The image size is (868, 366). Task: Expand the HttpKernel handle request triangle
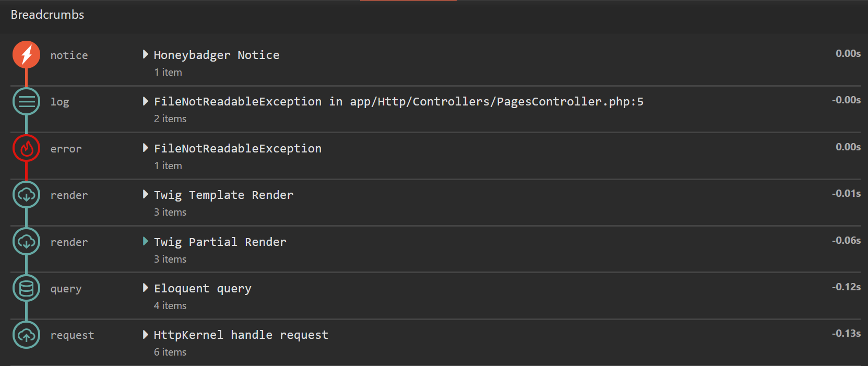tap(146, 335)
